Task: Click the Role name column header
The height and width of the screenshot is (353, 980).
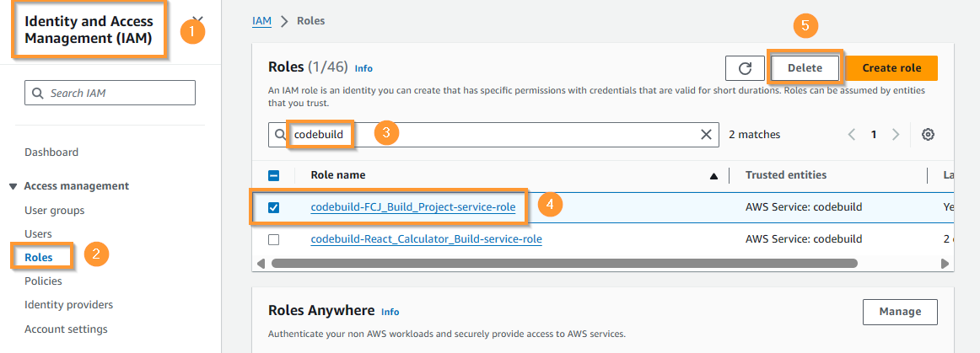Action: pyautogui.click(x=338, y=175)
